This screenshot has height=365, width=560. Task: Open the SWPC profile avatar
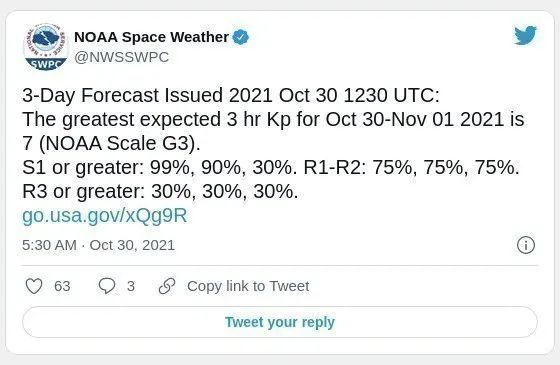45,47
